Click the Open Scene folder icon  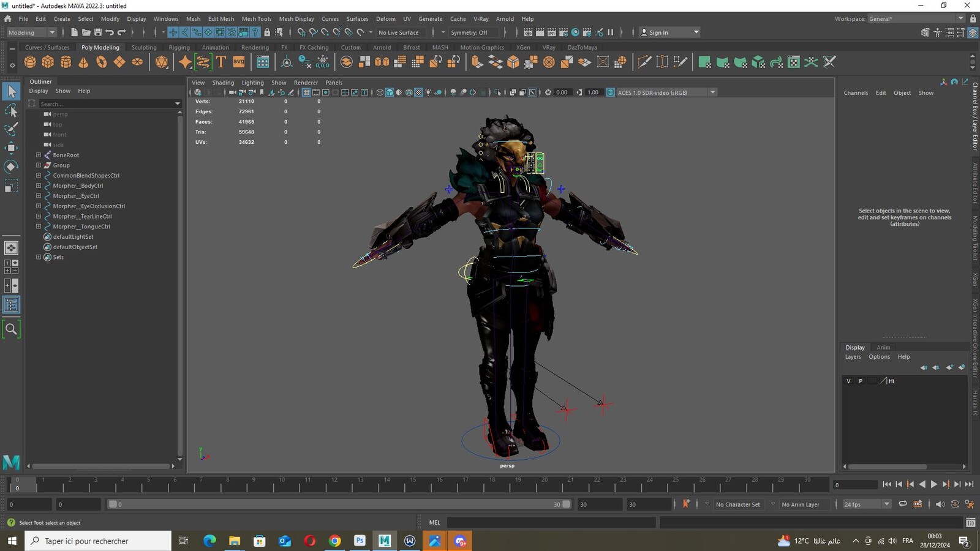86,32
